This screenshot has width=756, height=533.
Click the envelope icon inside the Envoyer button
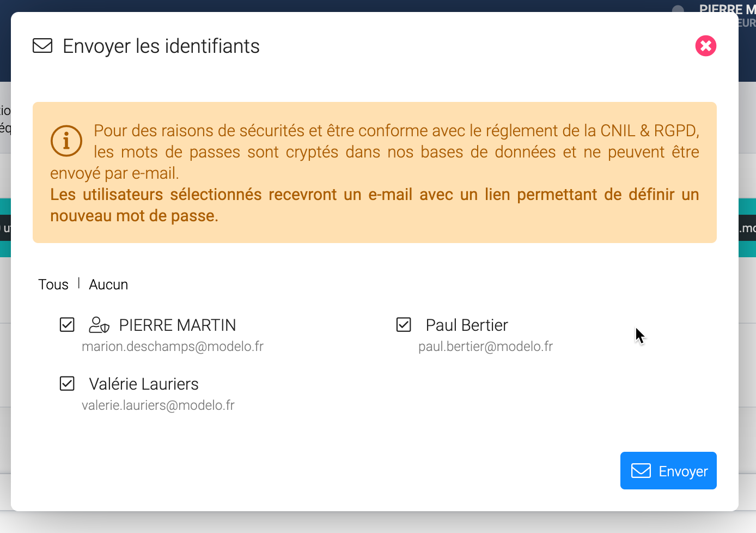(x=641, y=471)
